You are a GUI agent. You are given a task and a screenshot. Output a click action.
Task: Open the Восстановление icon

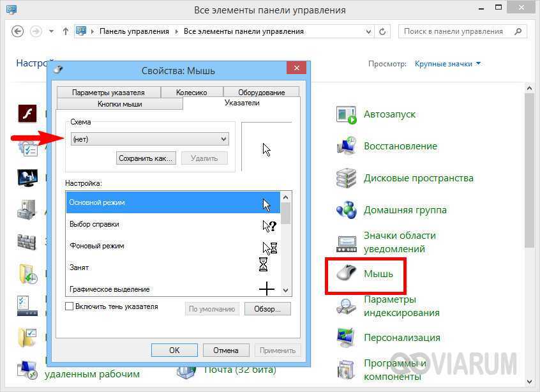click(x=347, y=146)
